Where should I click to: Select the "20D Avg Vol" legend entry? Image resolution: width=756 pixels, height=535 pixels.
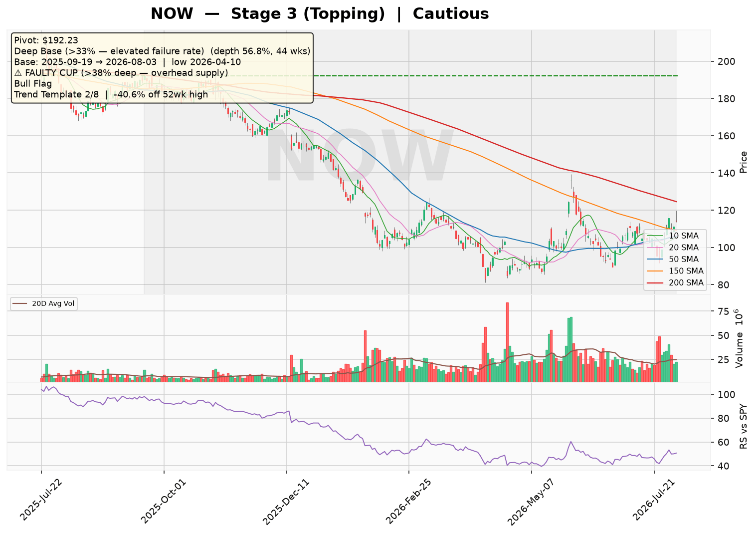[44, 303]
